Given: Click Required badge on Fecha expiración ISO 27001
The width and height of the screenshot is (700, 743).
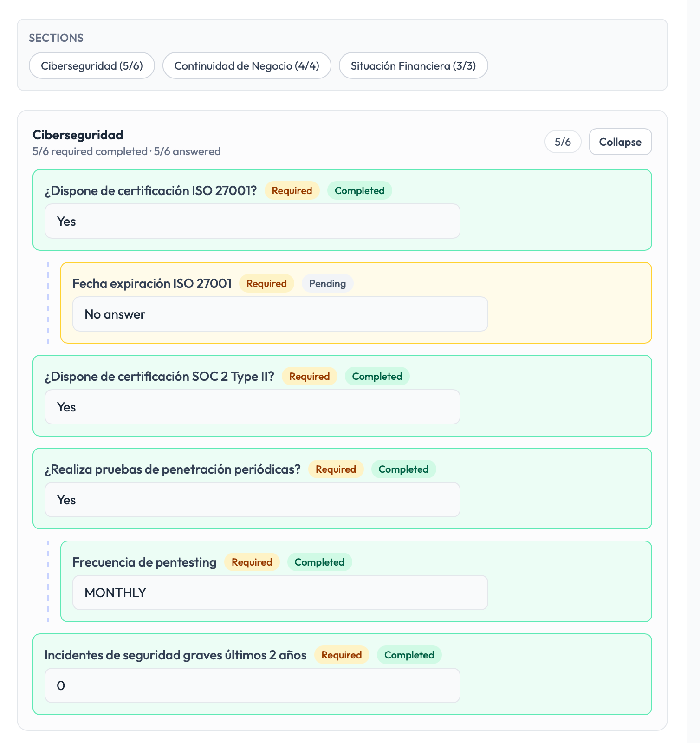Looking at the screenshot, I should point(266,283).
